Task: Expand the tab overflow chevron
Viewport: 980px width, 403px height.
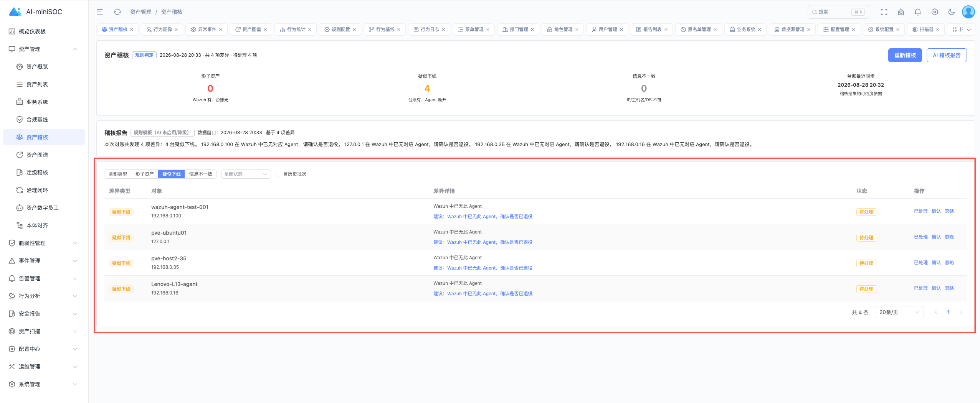Action: pos(969,30)
